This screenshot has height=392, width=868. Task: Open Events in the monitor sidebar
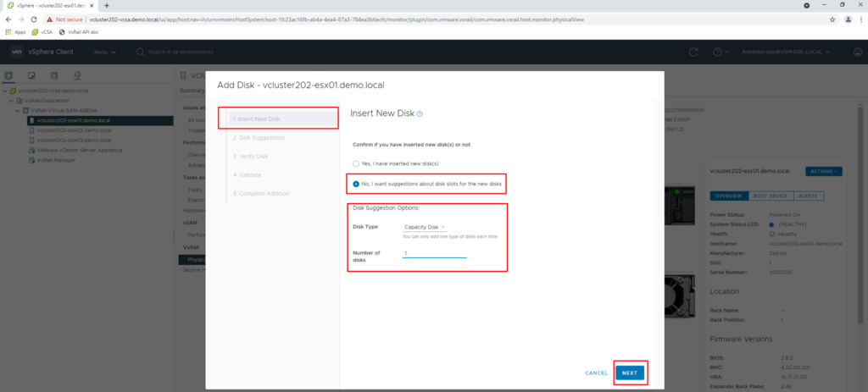pos(196,200)
